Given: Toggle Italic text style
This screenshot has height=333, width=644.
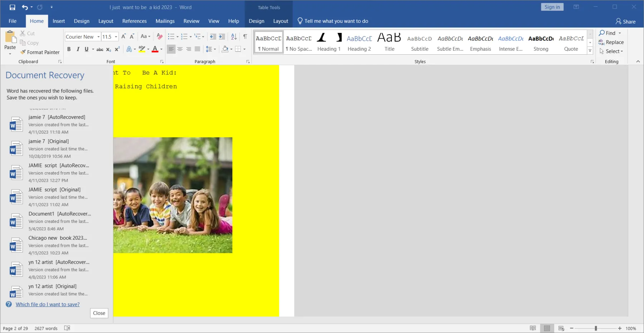Looking at the screenshot, I should 78,49.
